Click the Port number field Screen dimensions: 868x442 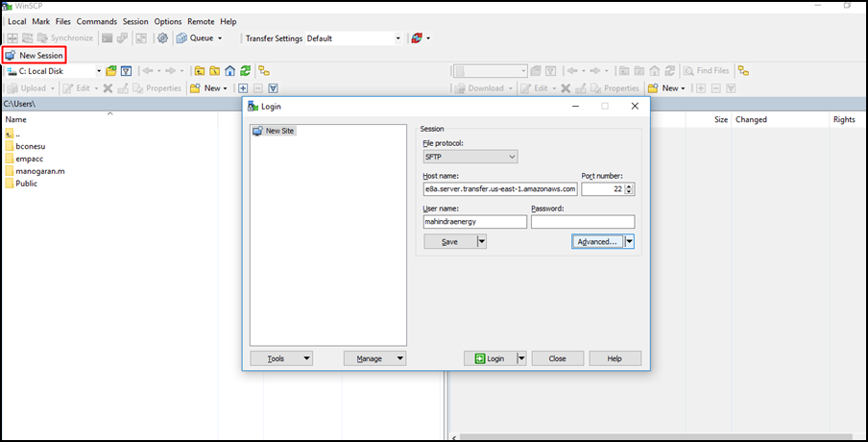(x=603, y=189)
